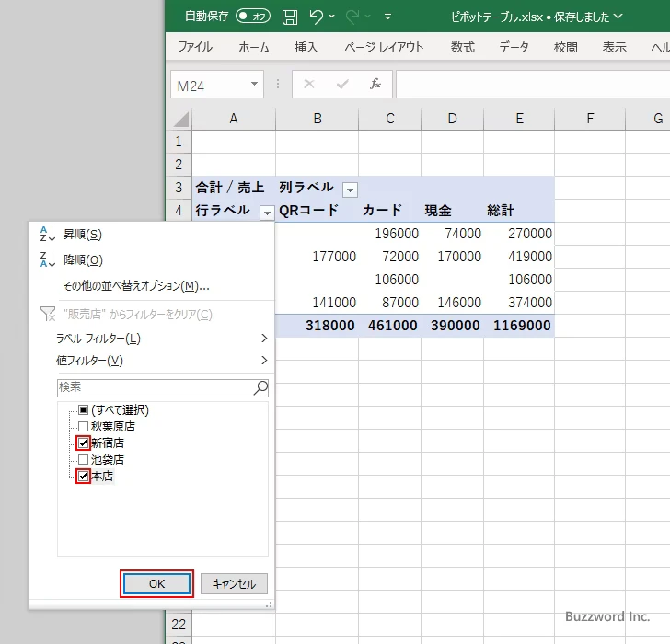Viewport: 670px width, 644px height.
Task: Open the 表示 tab
Action: coord(615,47)
